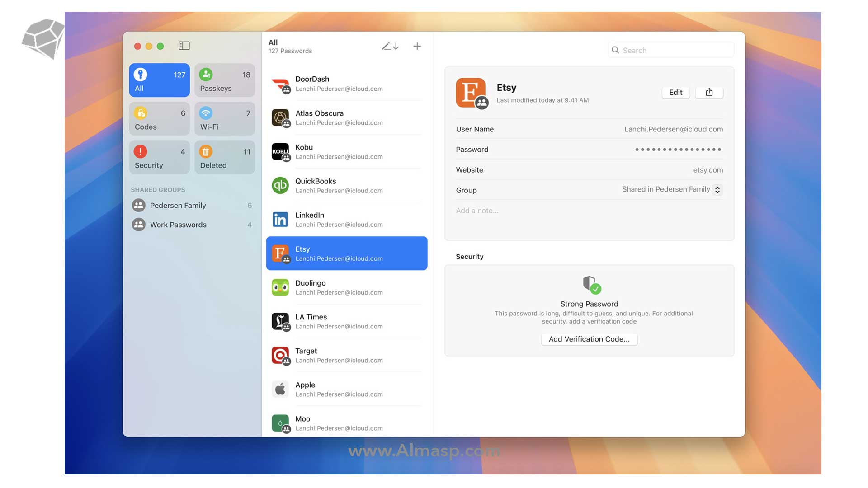Screen dimensions: 868x488
Task: Open the sort options icon
Action: click(390, 46)
